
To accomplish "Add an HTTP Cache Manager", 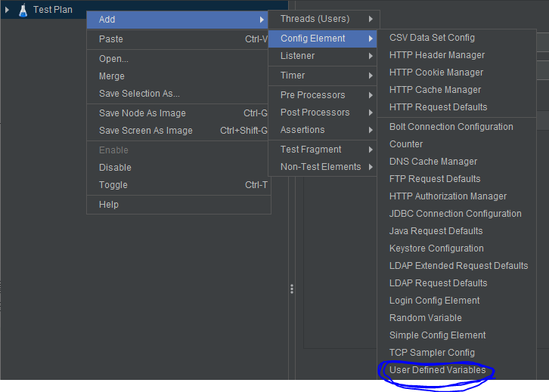I will tap(457, 90).
